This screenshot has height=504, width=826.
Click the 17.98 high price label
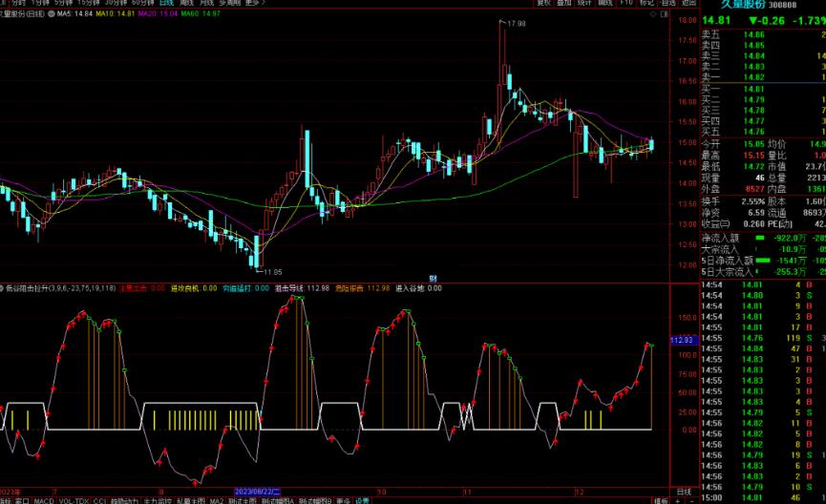(x=517, y=23)
